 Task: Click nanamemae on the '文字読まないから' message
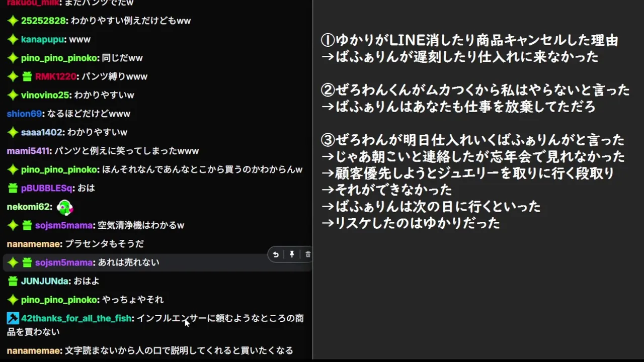click(x=34, y=350)
